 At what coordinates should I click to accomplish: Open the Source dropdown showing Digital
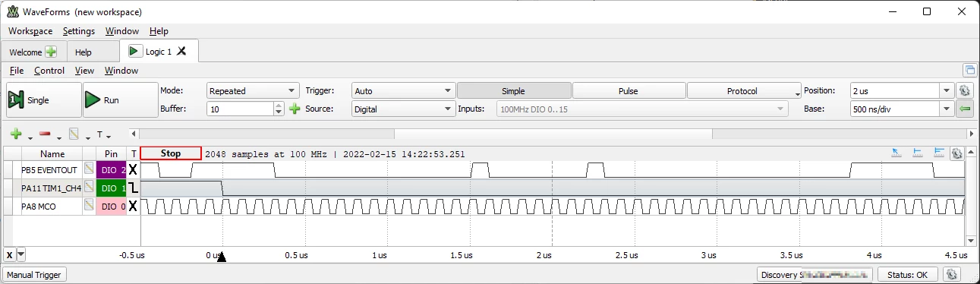tap(403, 109)
